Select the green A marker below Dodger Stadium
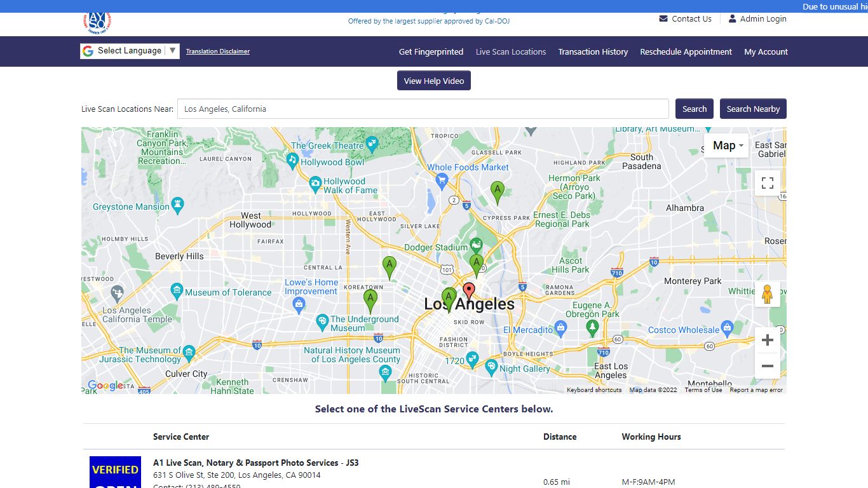The image size is (868, 488). click(x=476, y=266)
